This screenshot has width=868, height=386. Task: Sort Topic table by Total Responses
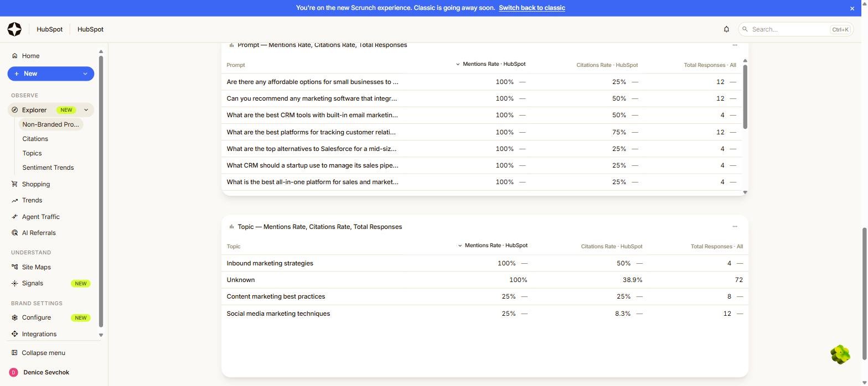716,247
